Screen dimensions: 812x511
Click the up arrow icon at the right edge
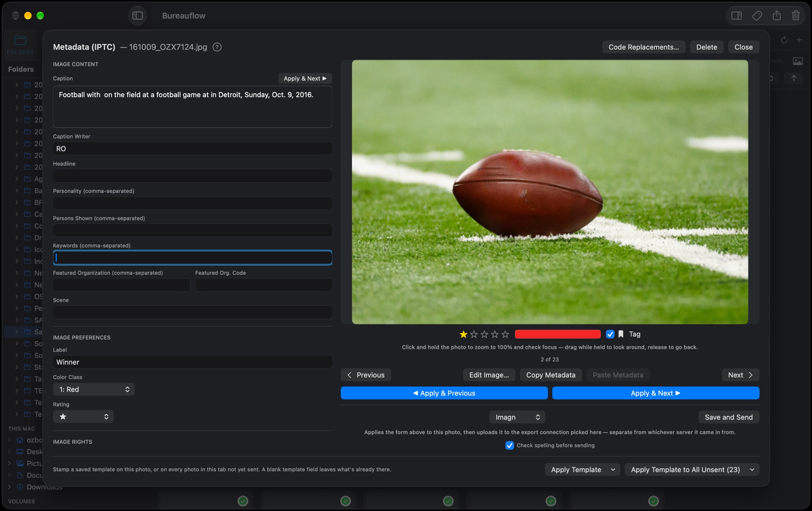[794, 78]
